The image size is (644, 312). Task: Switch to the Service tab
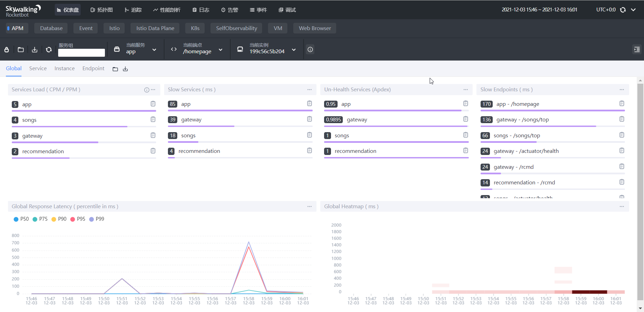pyautogui.click(x=38, y=68)
